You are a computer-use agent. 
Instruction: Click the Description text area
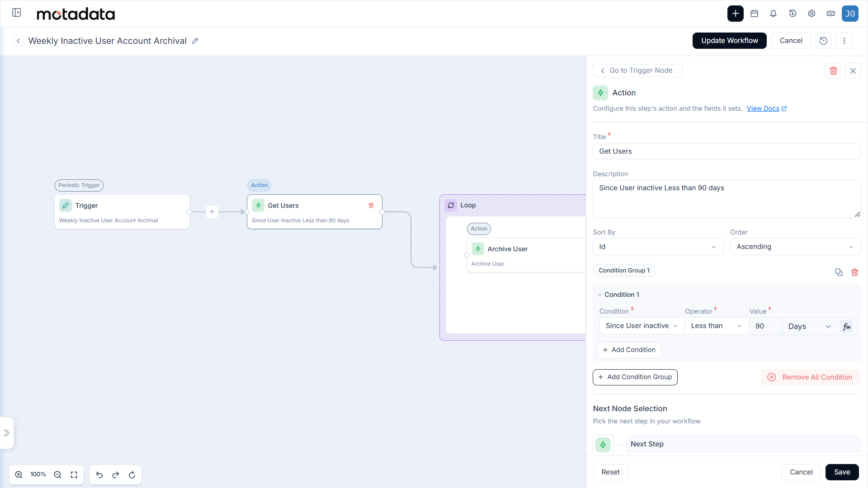[726, 199]
